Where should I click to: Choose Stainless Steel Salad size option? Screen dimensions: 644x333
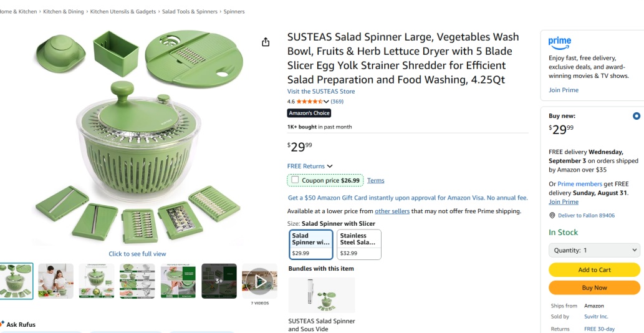(x=358, y=244)
